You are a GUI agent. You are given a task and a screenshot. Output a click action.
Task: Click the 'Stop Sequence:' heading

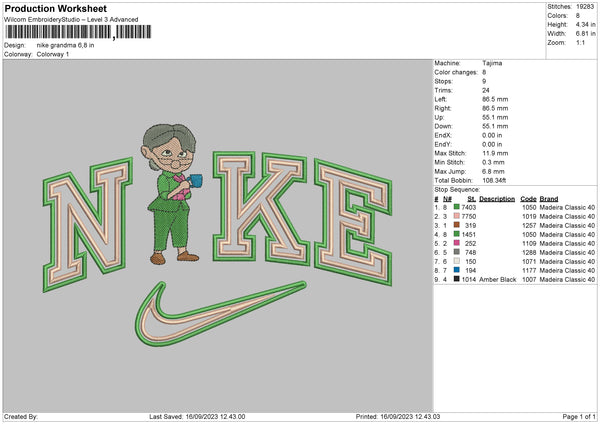pos(457,189)
